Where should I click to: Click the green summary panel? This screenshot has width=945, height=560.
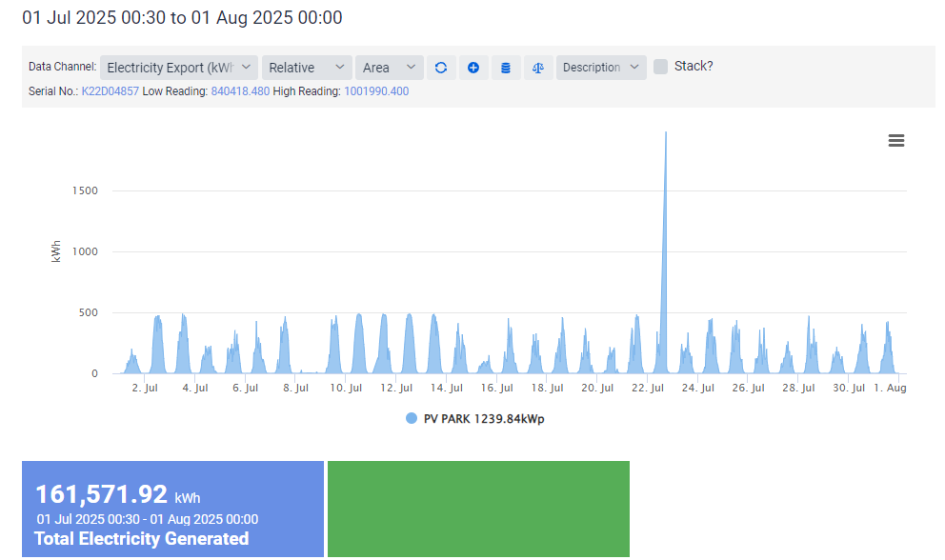477,509
